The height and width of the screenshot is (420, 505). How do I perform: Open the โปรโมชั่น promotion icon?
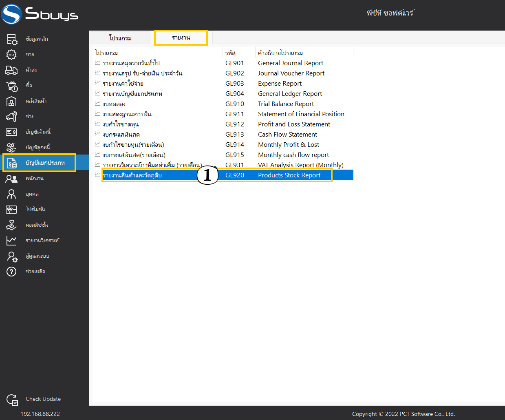[x=12, y=210]
